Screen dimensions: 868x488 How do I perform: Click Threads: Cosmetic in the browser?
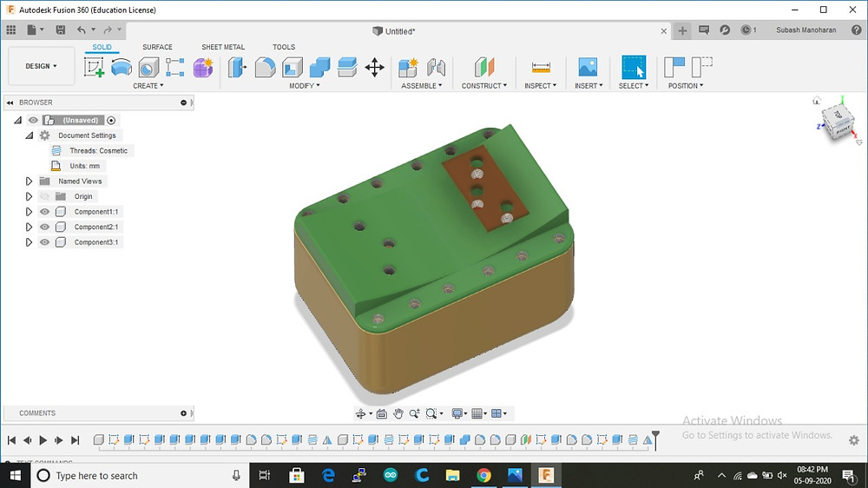click(99, 151)
